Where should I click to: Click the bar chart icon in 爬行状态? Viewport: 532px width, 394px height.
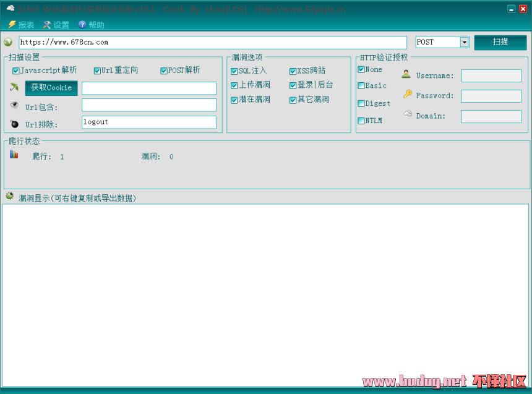coord(14,155)
